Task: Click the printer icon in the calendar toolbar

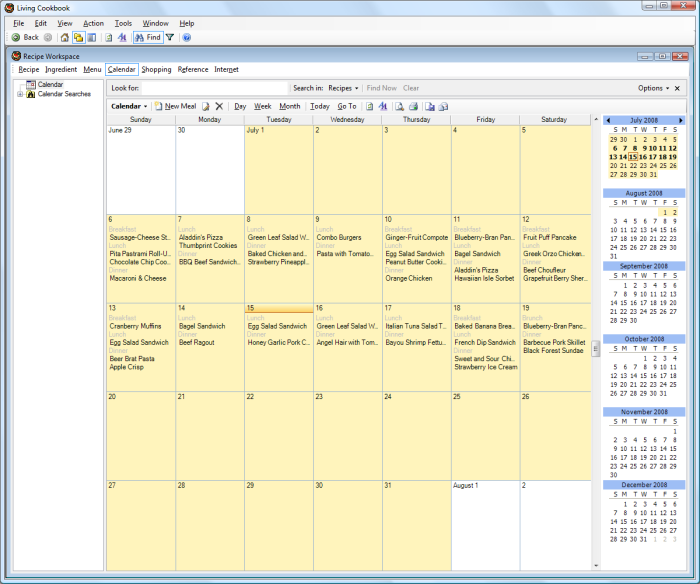Action: [413, 106]
